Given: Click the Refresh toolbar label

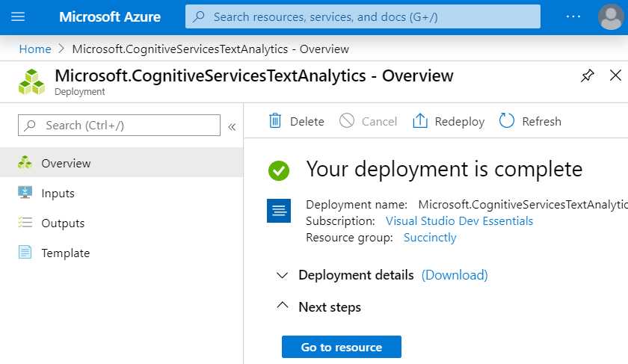Looking at the screenshot, I should pos(541,121).
